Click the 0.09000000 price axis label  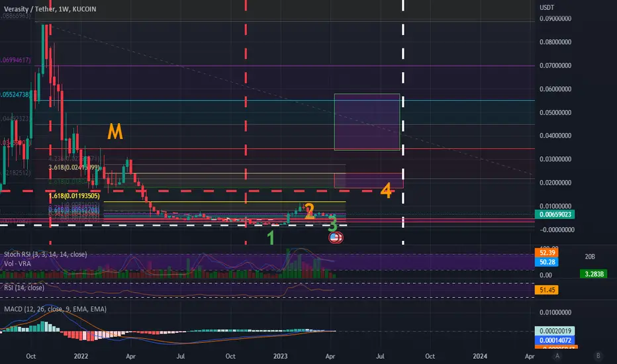click(x=555, y=19)
